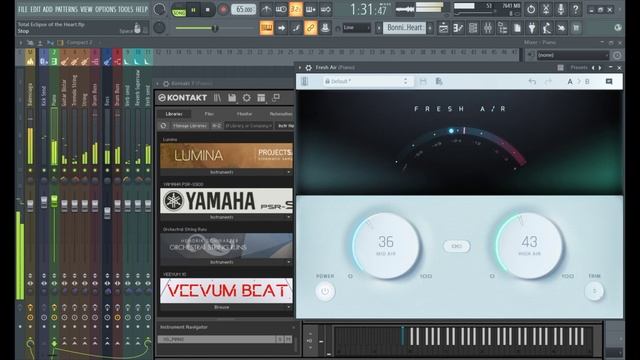Open Kontakt library browser icon
The image size is (640, 360).
[217, 98]
